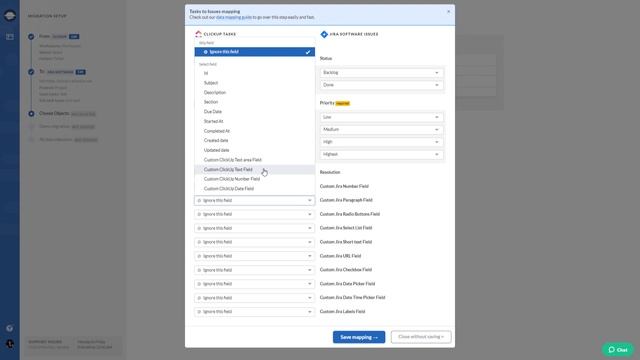Image resolution: width=640 pixels, height=360 pixels.
Task: Click the app logo in the blue sidebar
Action: (10, 16)
